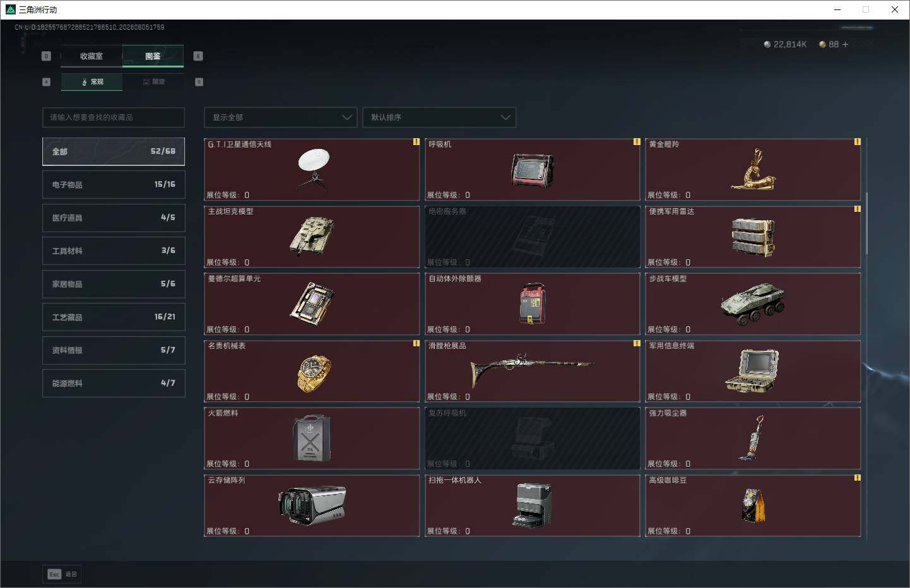Open the 显示全部 filter dropdown

click(281, 117)
